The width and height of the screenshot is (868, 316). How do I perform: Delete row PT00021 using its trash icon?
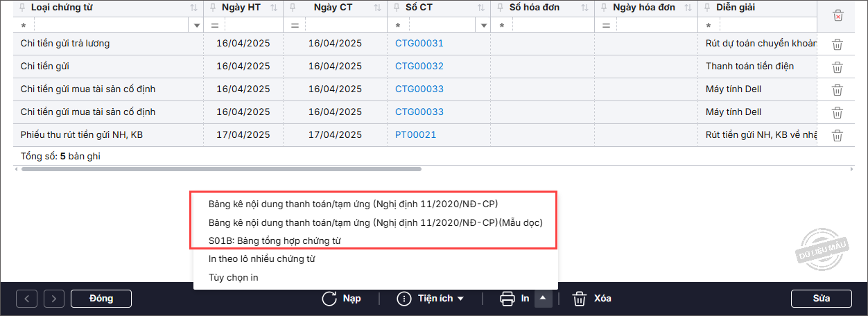click(837, 136)
